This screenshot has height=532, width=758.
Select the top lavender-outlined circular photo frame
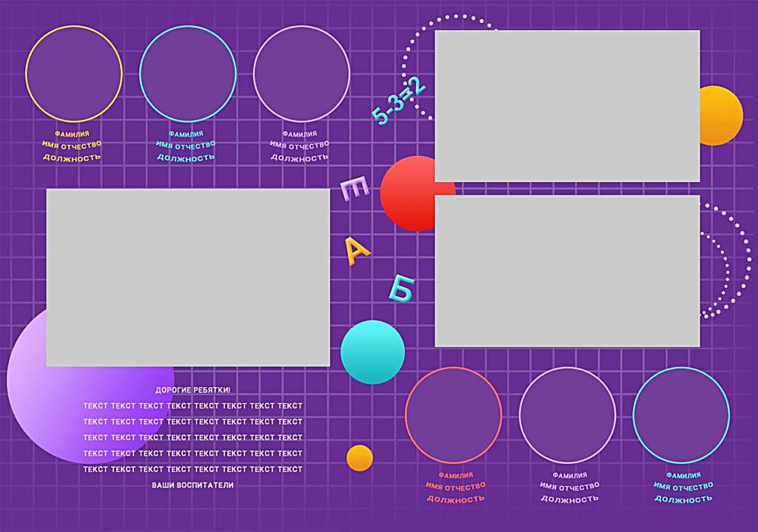click(301, 74)
